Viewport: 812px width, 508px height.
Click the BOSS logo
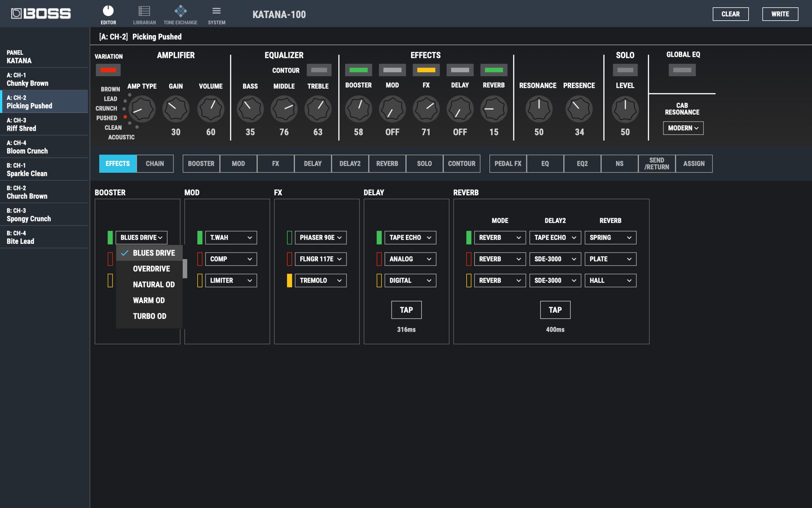(41, 13)
